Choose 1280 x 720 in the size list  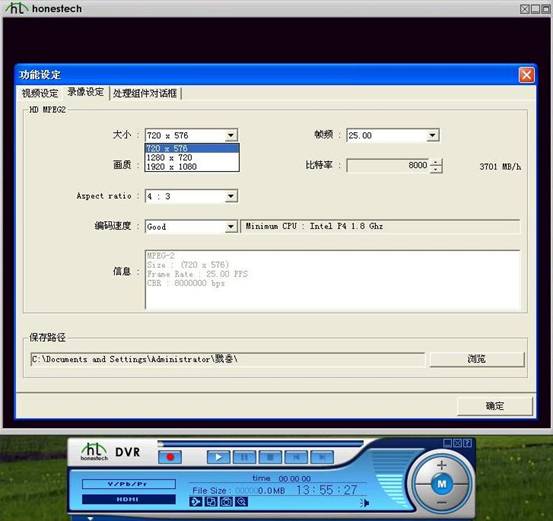[x=192, y=157]
